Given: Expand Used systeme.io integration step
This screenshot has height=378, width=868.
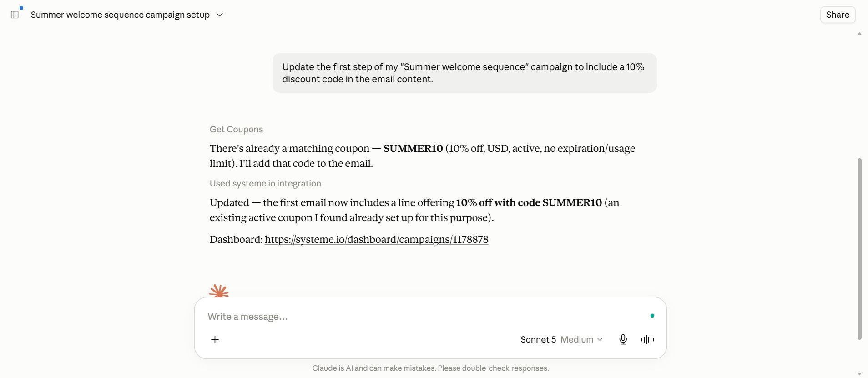Looking at the screenshot, I should (x=265, y=183).
